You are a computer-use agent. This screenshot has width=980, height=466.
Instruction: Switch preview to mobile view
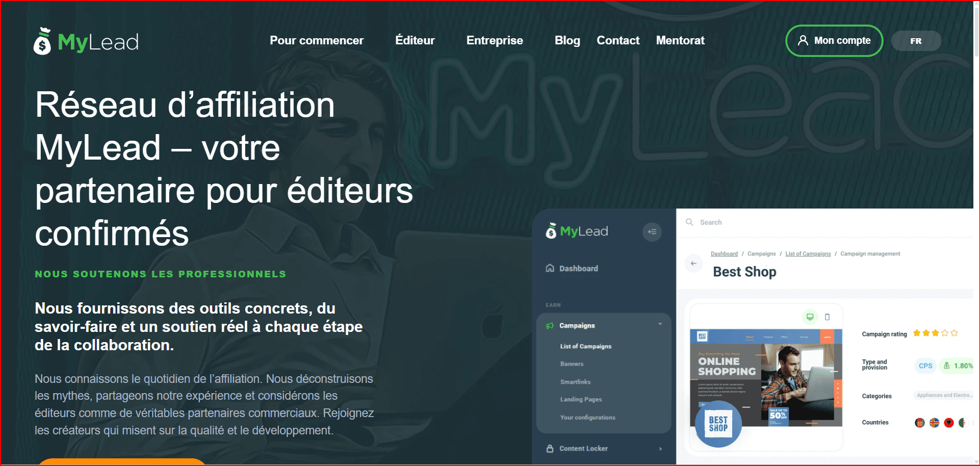827,317
